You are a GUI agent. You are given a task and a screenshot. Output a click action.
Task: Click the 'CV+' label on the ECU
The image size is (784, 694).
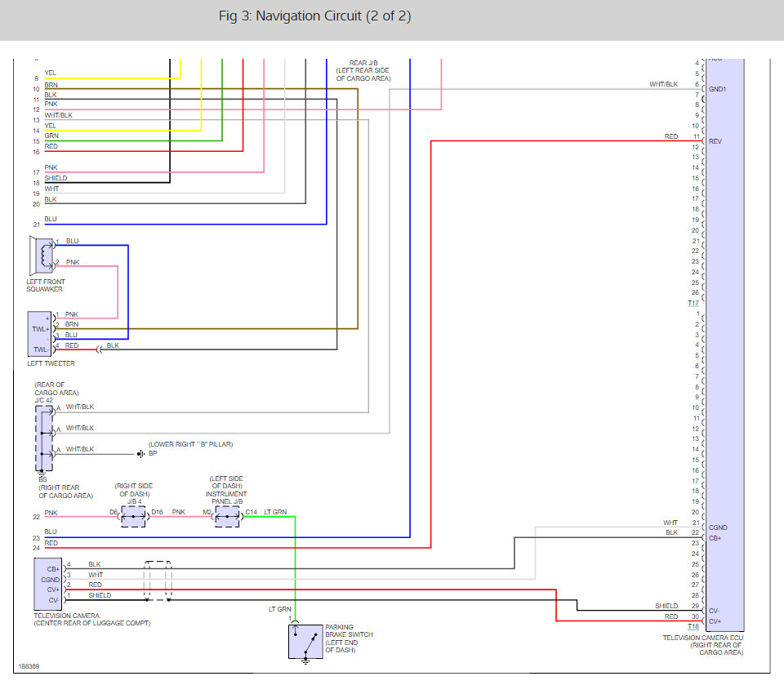click(715, 621)
